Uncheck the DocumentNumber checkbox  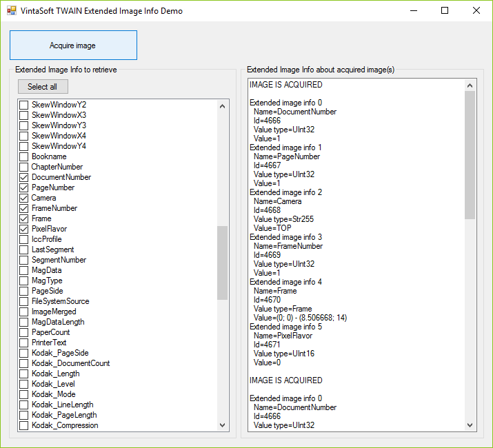[x=23, y=177]
